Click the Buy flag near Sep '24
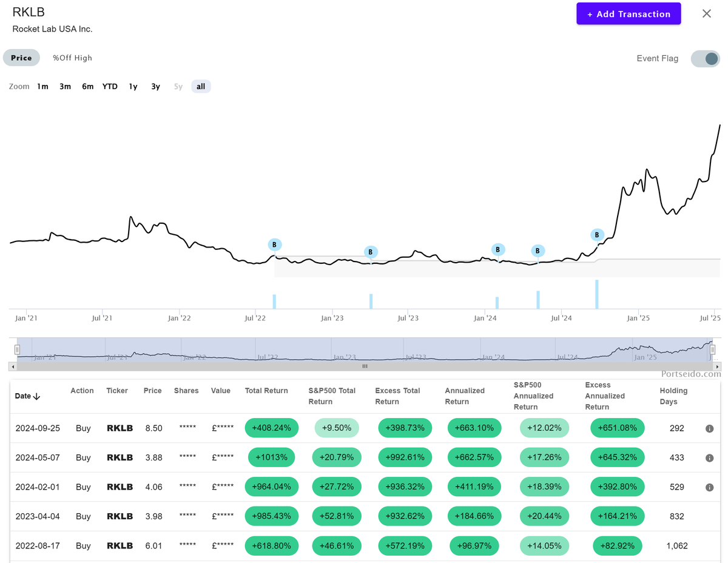The image size is (728, 563). (597, 235)
